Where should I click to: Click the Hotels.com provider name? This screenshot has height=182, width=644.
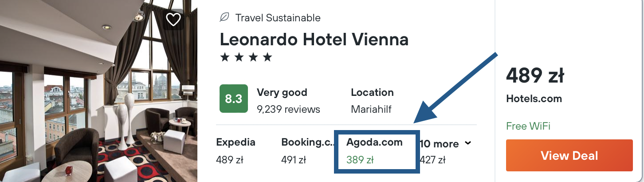pyautogui.click(x=534, y=99)
